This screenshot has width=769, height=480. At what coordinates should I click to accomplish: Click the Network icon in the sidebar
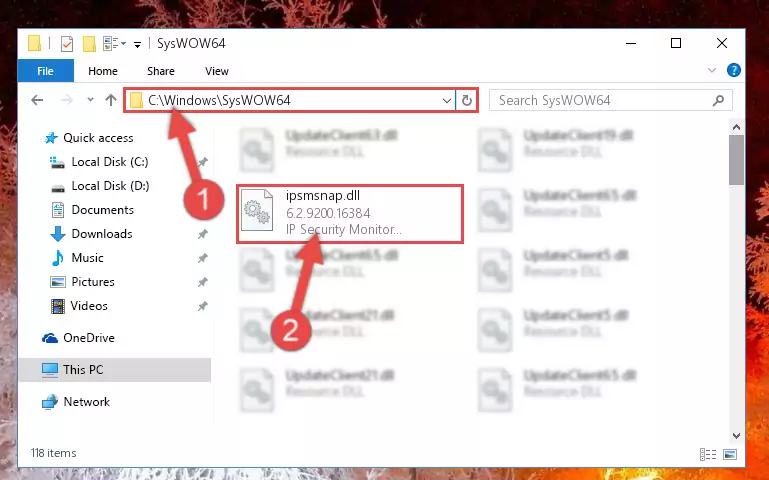50,402
